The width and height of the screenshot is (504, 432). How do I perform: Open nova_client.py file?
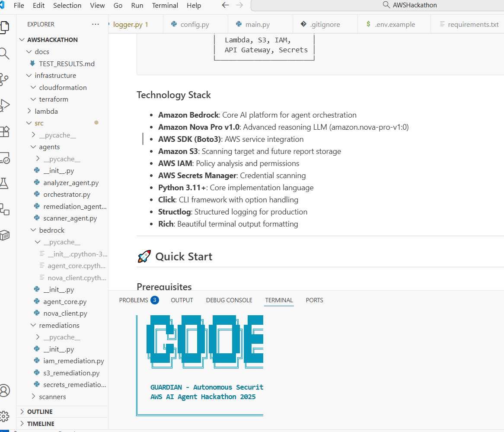[x=62, y=314]
